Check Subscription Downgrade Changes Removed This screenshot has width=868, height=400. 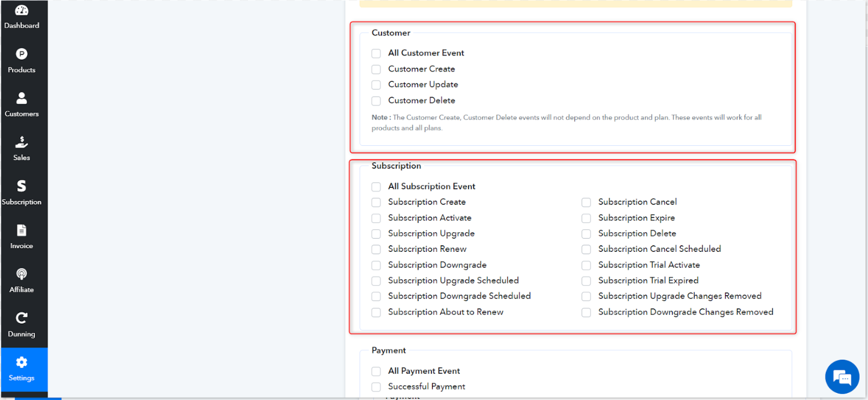click(586, 312)
